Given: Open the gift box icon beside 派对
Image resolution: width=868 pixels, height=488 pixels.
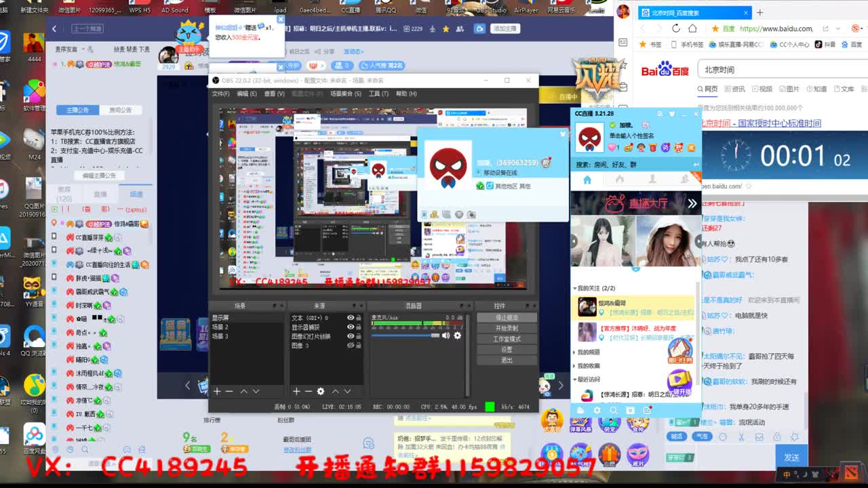Looking at the screenshot, I should tap(609, 455).
